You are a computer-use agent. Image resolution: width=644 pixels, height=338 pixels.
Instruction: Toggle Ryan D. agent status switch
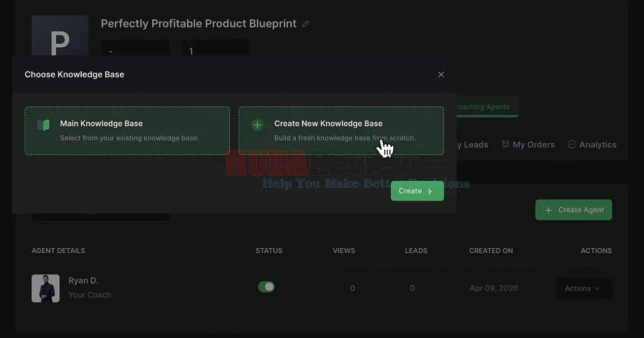(266, 287)
